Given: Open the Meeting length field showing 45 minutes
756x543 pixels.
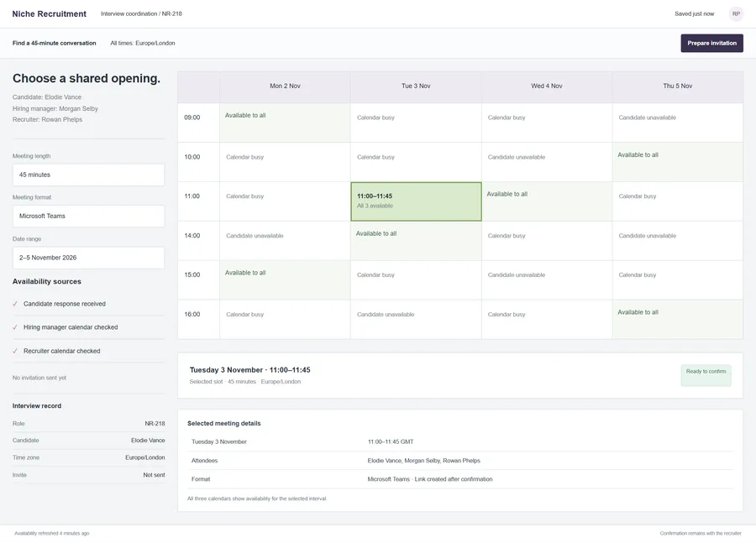Looking at the screenshot, I should point(89,175).
